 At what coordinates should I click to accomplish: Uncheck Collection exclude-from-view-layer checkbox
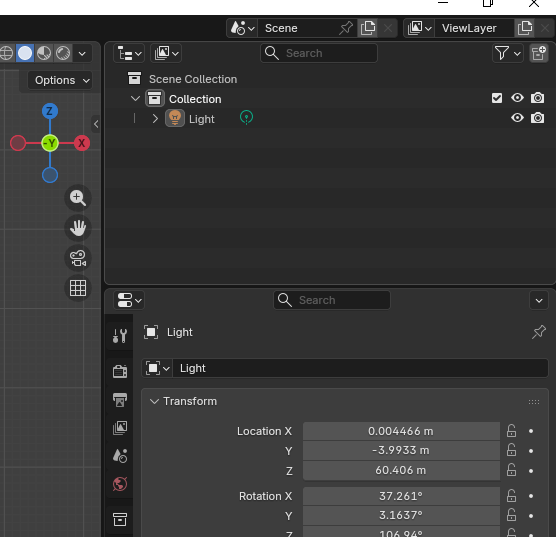click(497, 98)
